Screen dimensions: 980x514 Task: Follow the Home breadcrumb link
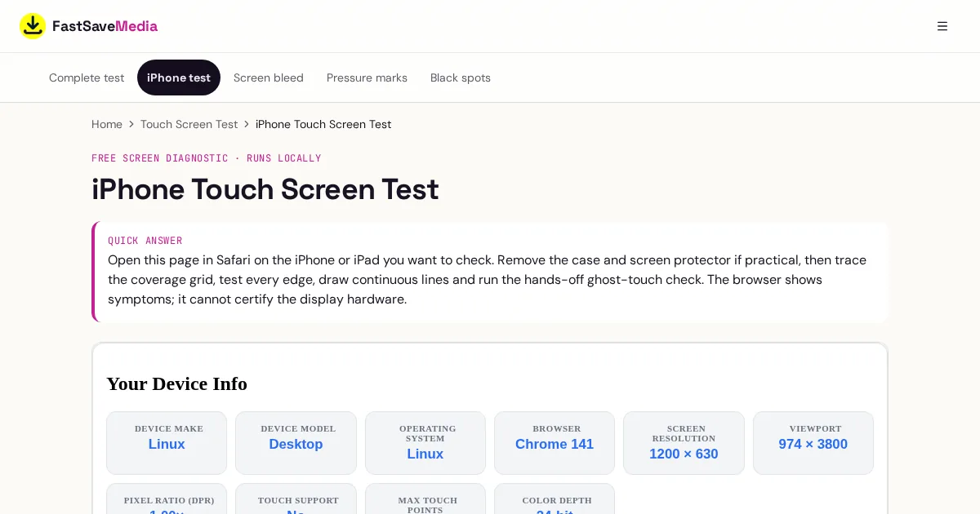(x=107, y=124)
